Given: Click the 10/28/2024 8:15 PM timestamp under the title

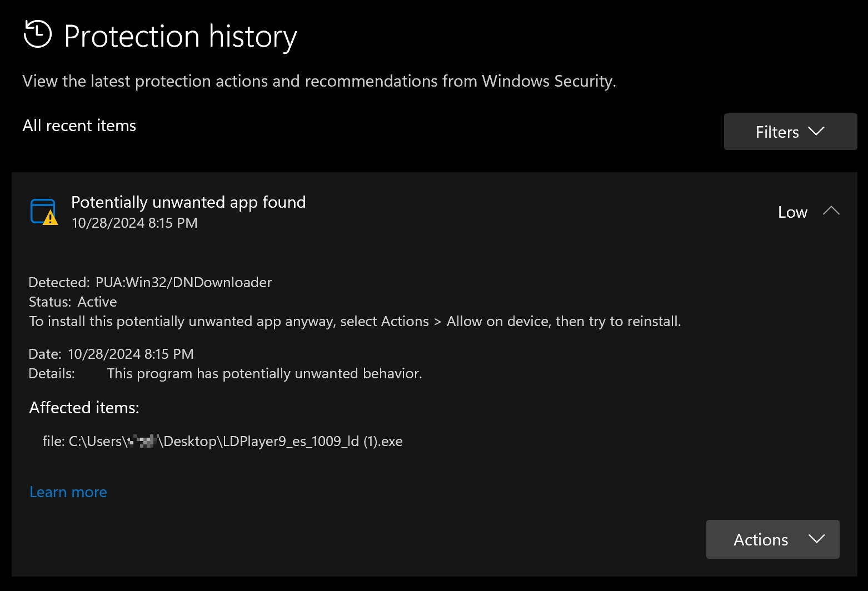Looking at the screenshot, I should click(134, 223).
